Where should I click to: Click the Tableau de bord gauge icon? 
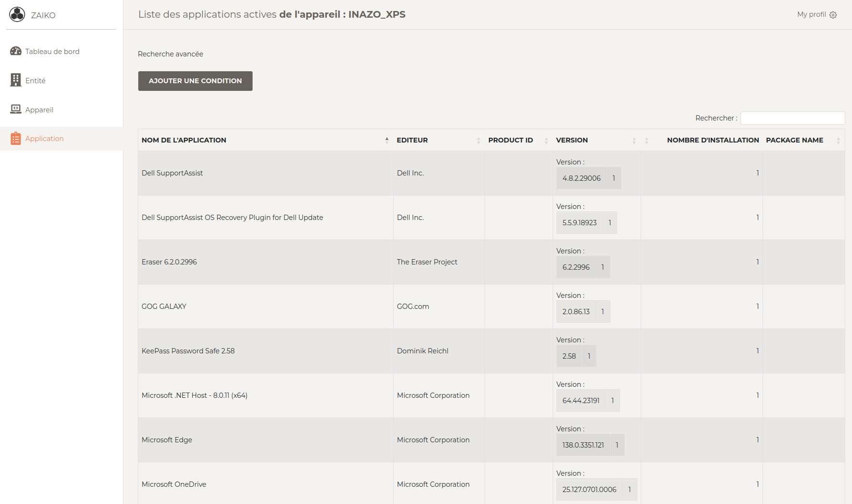[x=16, y=51]
